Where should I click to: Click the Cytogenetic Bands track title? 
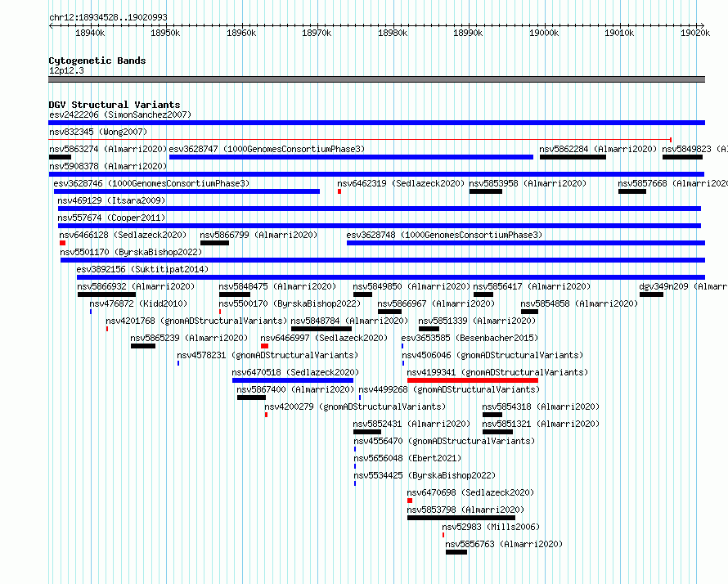97,61
